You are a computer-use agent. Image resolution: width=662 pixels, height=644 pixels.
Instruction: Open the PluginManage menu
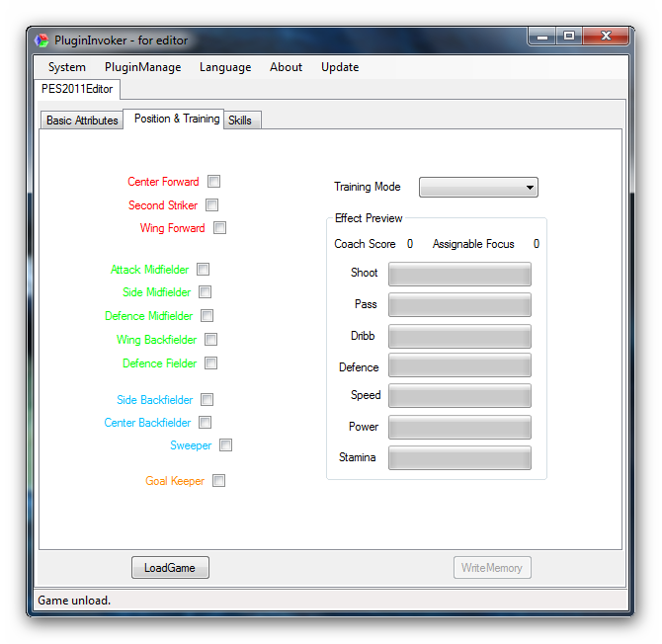click(142, 67)
